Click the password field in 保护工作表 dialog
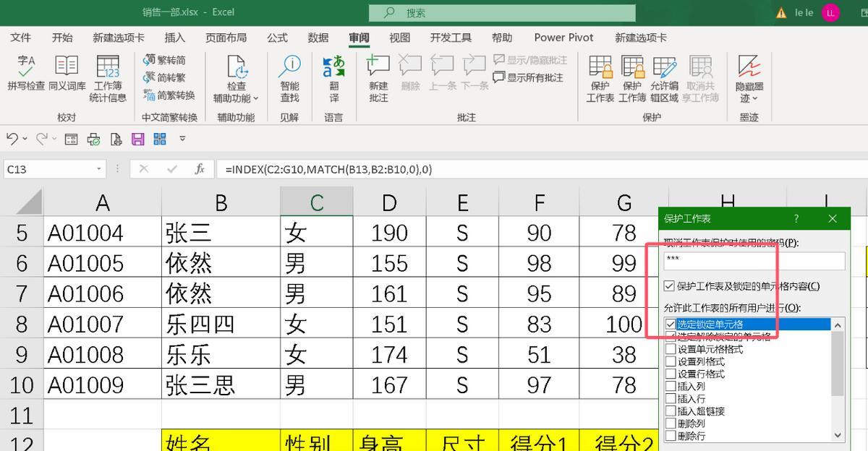Image resolution: width=868 pixels, height=451 pixels. pyautogui.click(x=754, y=261)
